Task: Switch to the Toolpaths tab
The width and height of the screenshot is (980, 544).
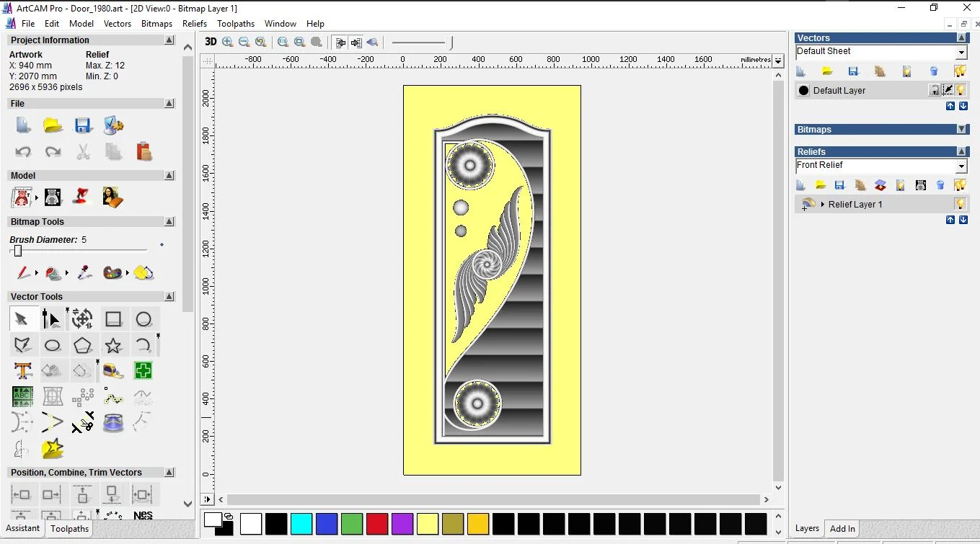Action: 69,528
